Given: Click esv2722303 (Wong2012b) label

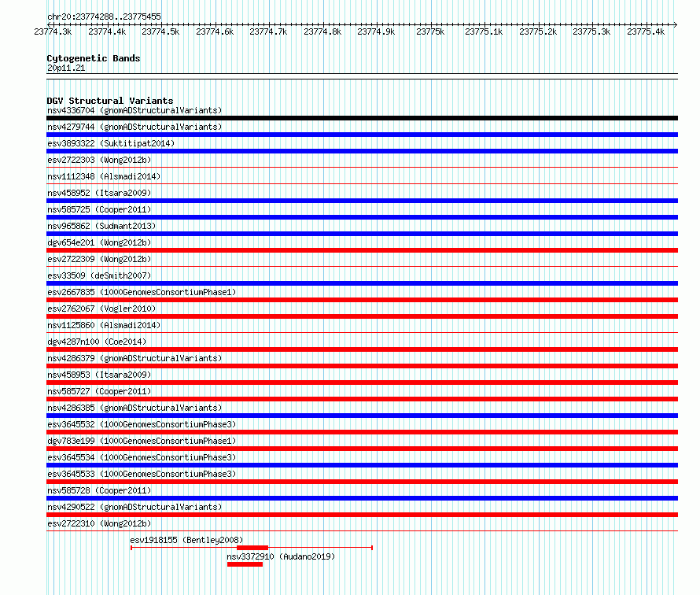Looking at the screenshot, I should pos(99,160).
